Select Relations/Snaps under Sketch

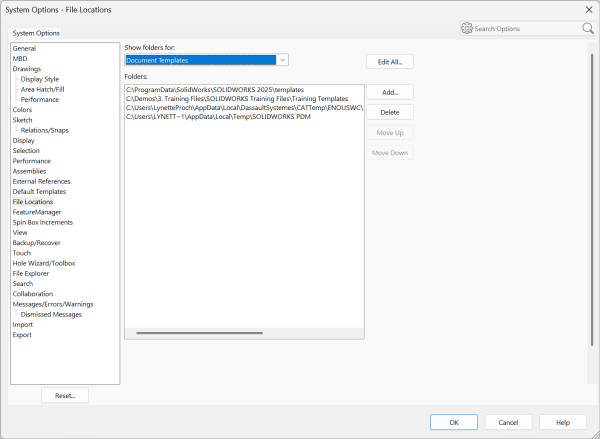(44, 130)
